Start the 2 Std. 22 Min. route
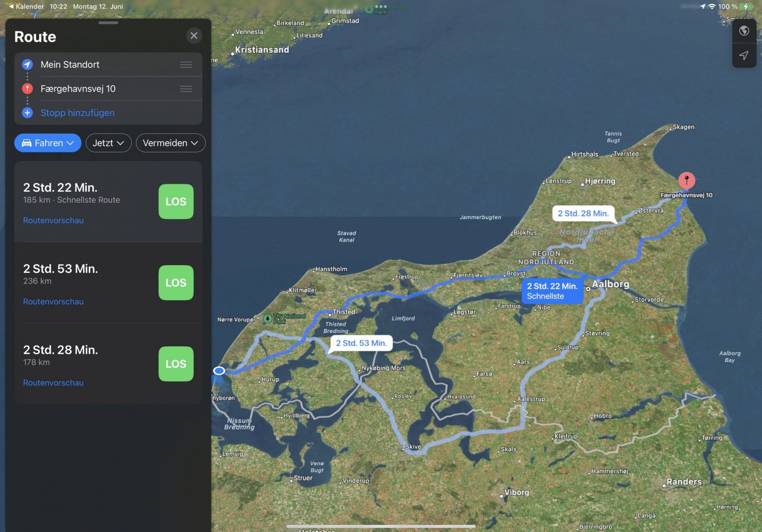This screenshot has height=532, width=762. pos(176,201)
